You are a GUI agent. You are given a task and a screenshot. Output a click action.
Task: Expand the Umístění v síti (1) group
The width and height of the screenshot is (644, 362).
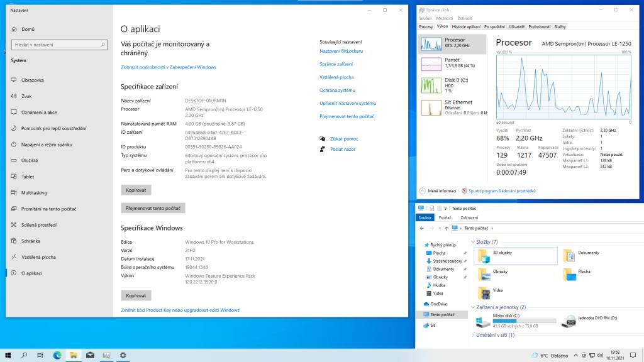(x=473, y=335)
